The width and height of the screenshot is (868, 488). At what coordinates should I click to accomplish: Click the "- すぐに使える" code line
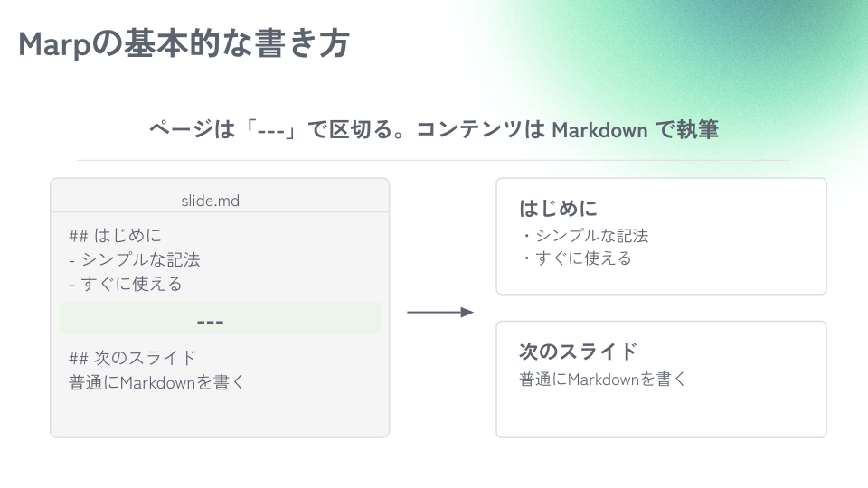(125, 284)
